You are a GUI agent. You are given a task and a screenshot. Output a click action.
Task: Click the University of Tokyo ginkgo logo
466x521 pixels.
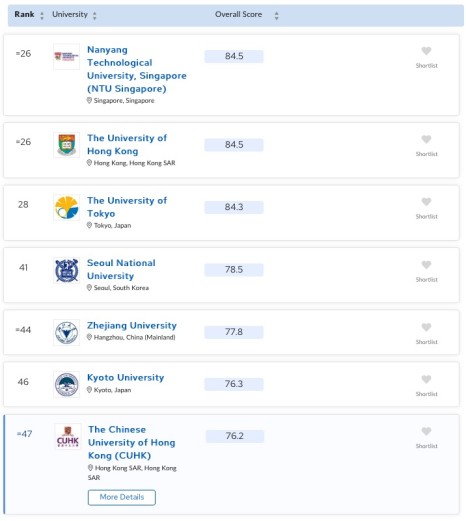click(x=67, y=207)
